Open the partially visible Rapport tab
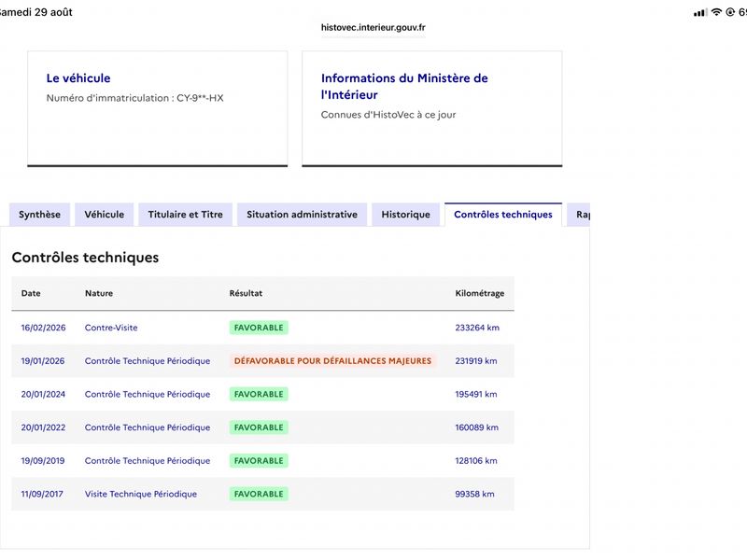The width and height of the screenshot is (747, 560). point(579,215)
